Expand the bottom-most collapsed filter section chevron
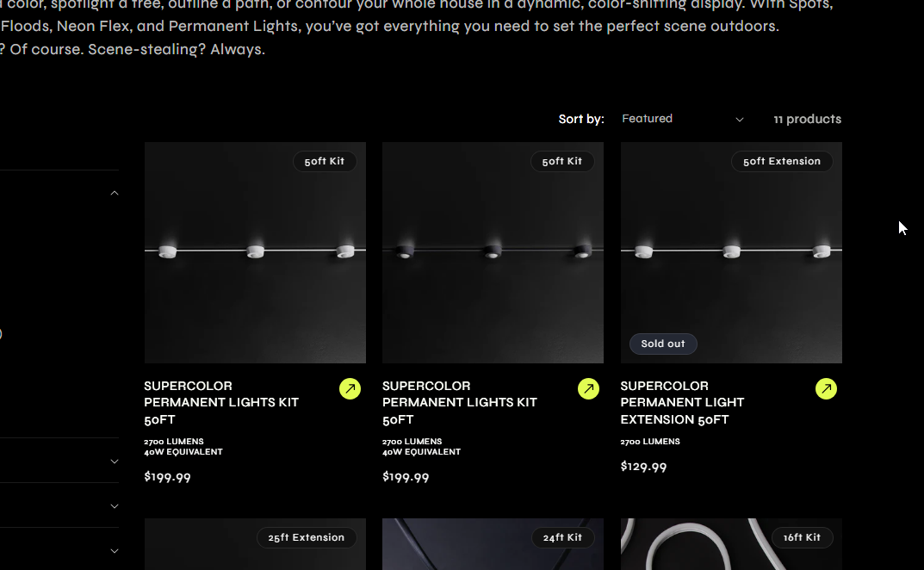Image resolution: width=924 pixels, height=570 pixels. 115,551
